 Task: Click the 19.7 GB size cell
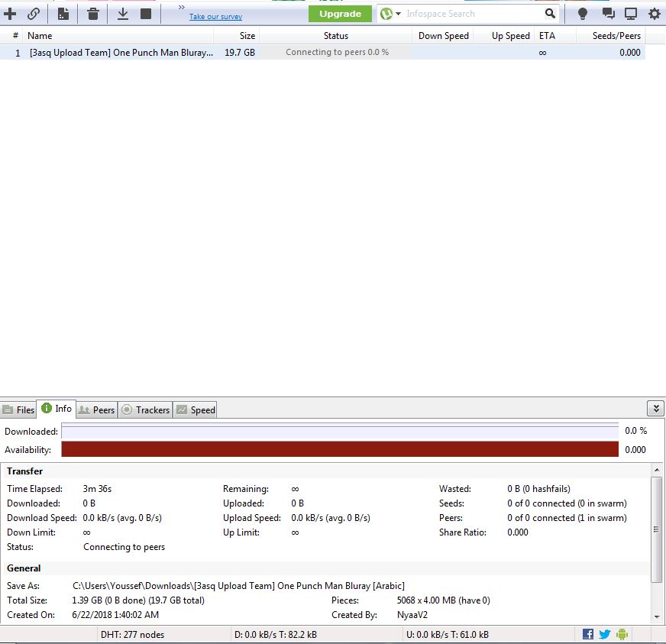click(x=240, y=53)
